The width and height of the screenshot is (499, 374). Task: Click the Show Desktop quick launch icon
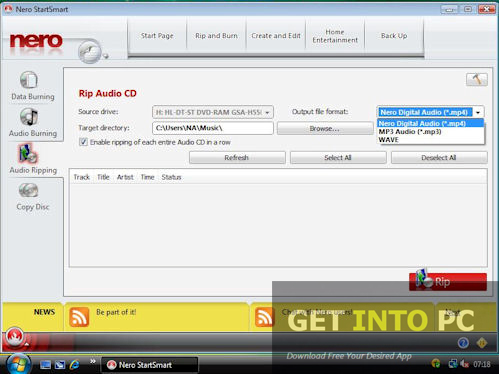pos(45,365)
